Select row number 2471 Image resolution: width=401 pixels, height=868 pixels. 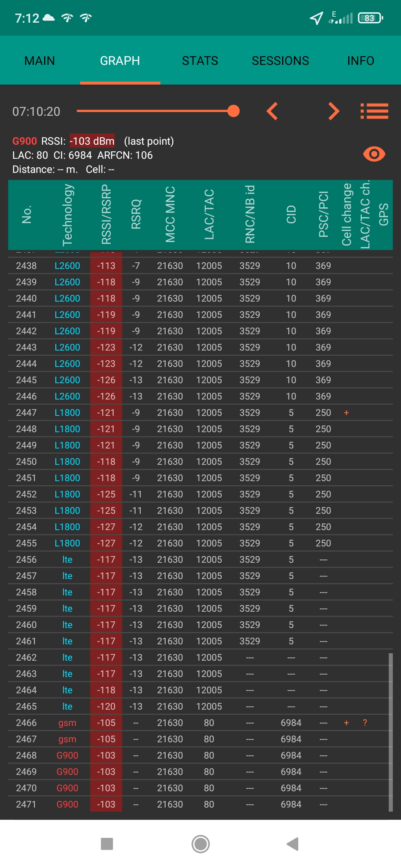point(26,804)
